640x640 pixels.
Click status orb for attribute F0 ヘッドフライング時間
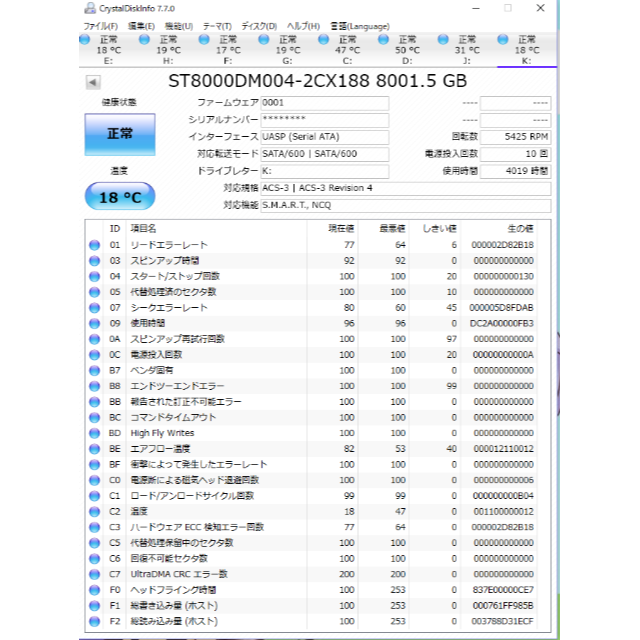click(94, 590)
